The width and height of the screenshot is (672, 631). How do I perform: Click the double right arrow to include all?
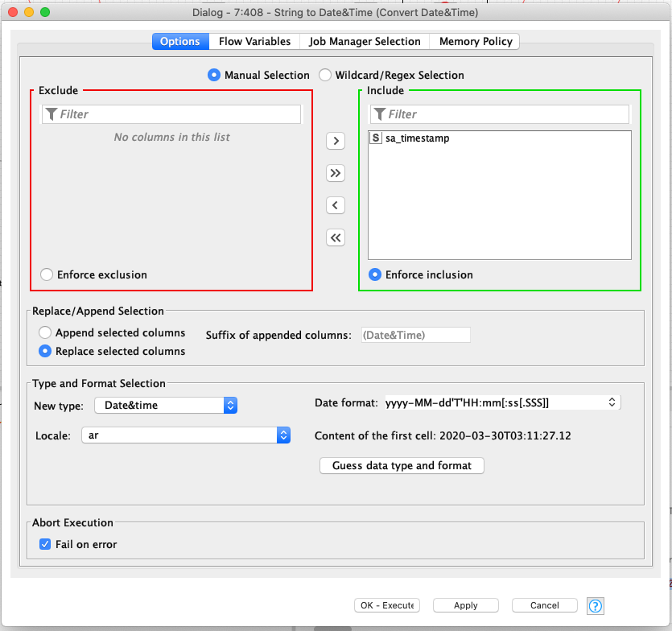(336, 173)
